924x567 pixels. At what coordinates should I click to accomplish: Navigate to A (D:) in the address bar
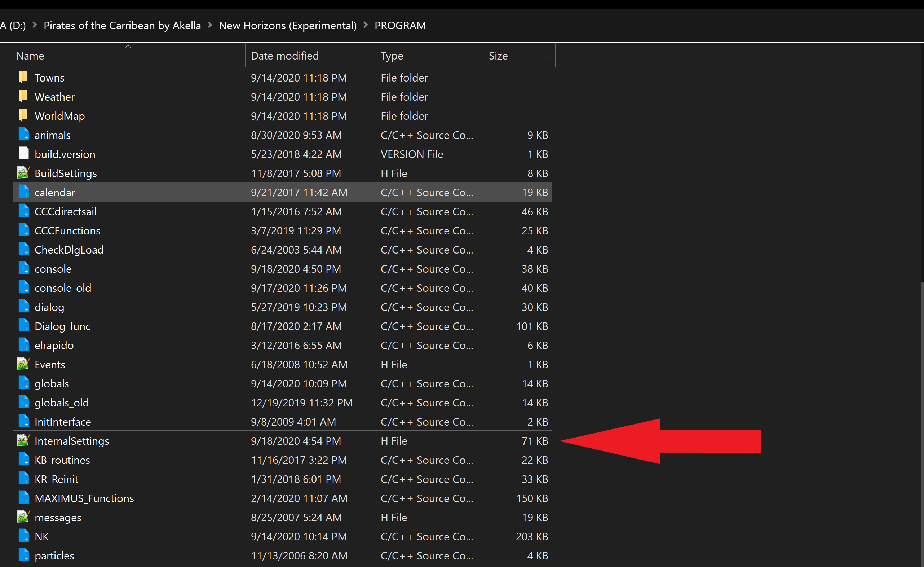[13, 25]
